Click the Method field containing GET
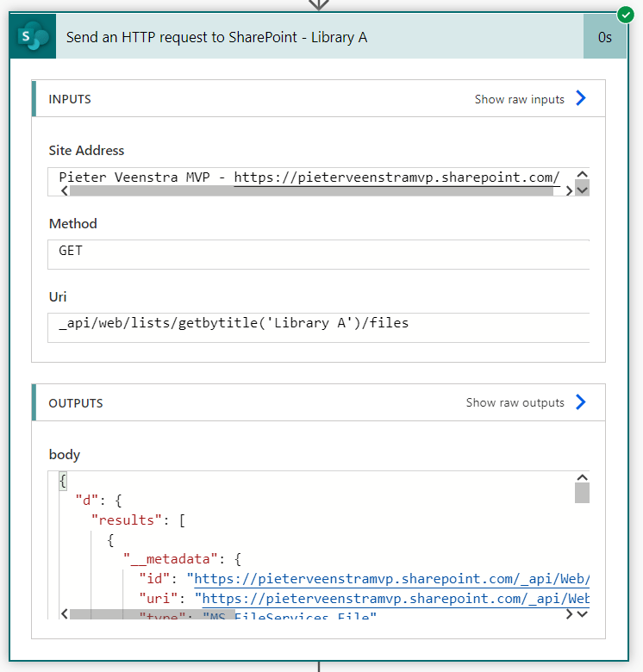The height and width of the screenshot is (672, 643). pyautogui.click(x=318, y=254)
